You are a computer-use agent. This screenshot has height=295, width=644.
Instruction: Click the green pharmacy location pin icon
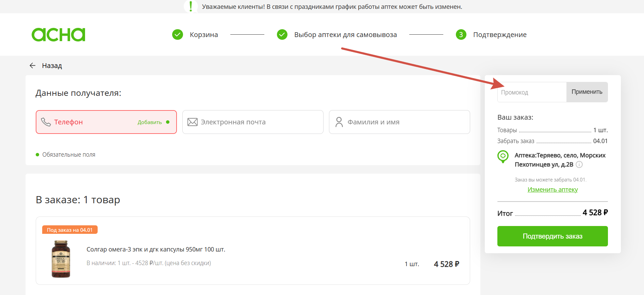click(x=503, y=157)
